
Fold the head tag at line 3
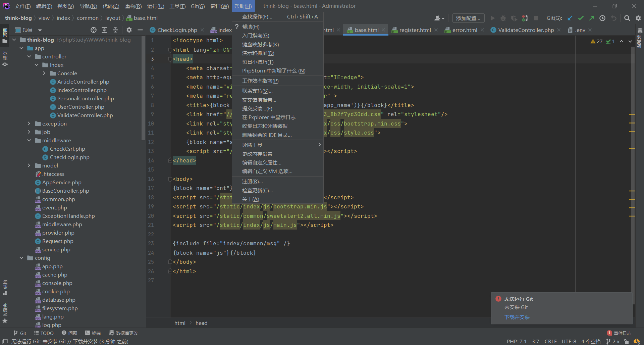point(170,59)
